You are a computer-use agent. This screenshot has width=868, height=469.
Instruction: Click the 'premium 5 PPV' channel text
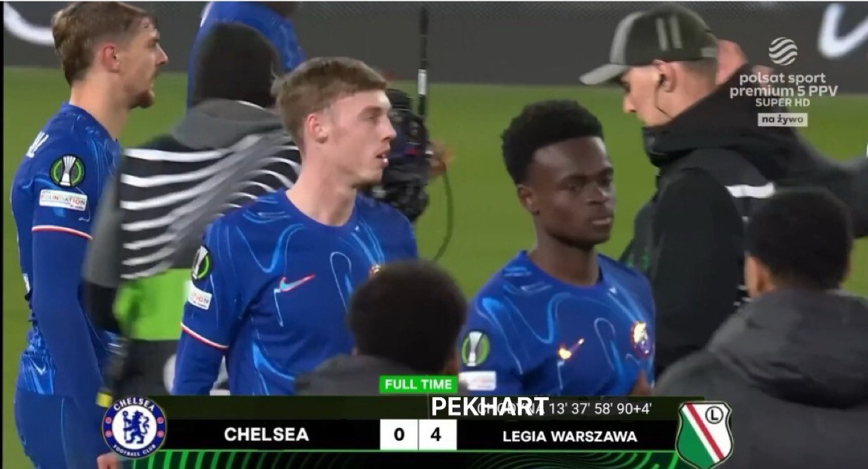click(x=783, y=91)
